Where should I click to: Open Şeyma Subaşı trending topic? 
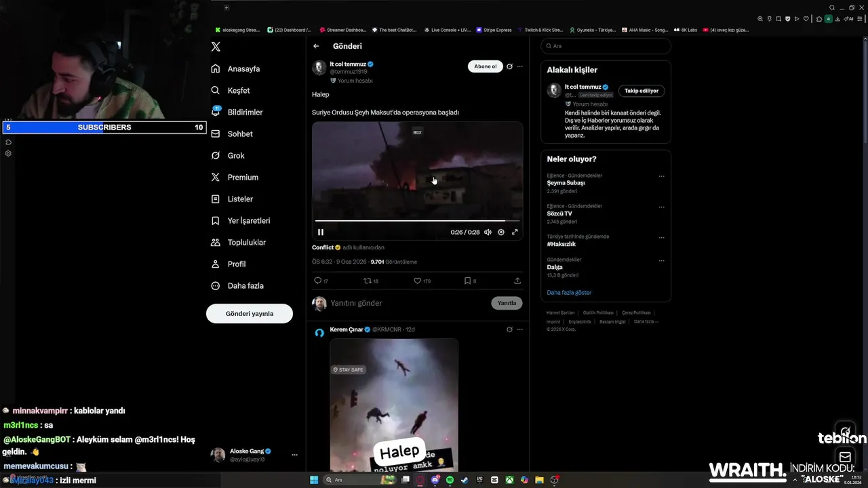[x=566, y=183]
